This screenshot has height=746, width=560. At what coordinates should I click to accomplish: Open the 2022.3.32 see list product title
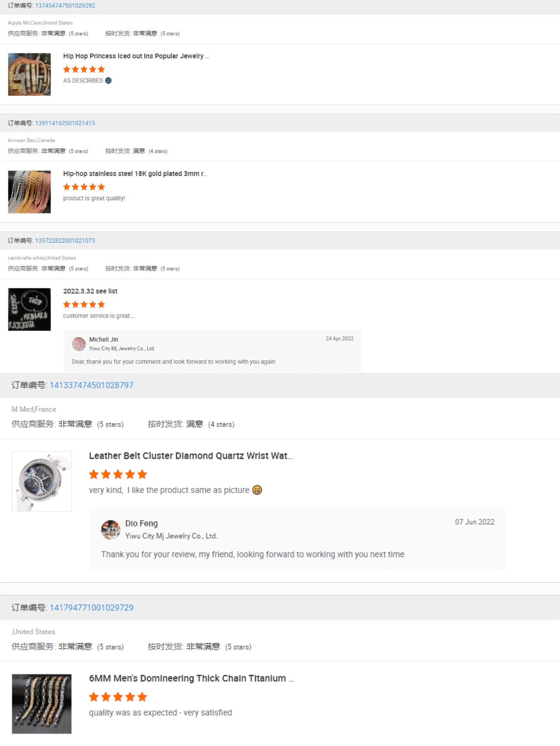[90, 291]
